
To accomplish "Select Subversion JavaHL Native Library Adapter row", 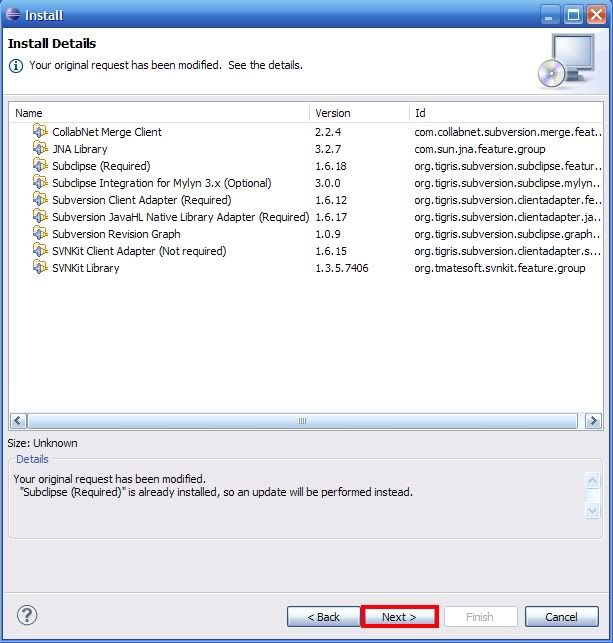I will pyautogui.click(x=180, y=217).
